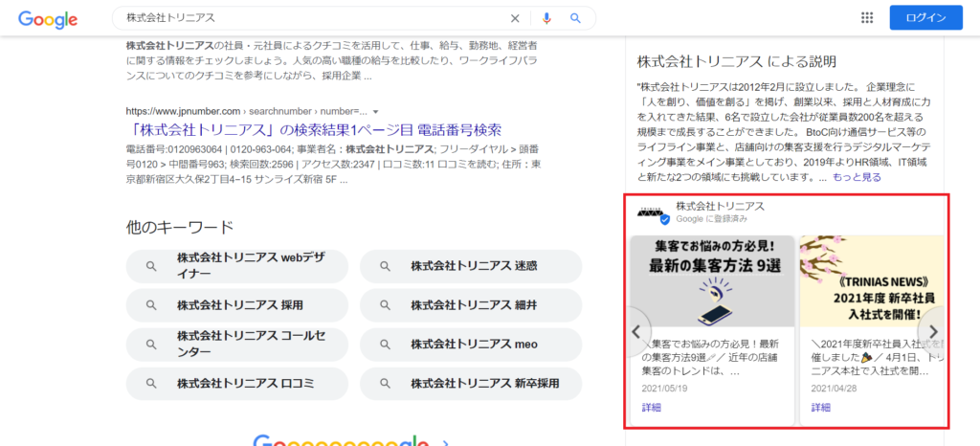Screen dimensions: 980x446
Task: Click magnifier icon in the webデザイナー suggestion
Action: pos(150,266)
